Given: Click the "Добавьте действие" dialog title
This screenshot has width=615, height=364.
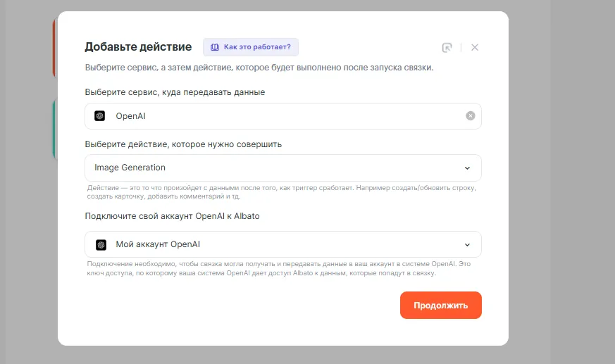Looking at the screenshot, I should pyautogui.click(x=138, y=47).
